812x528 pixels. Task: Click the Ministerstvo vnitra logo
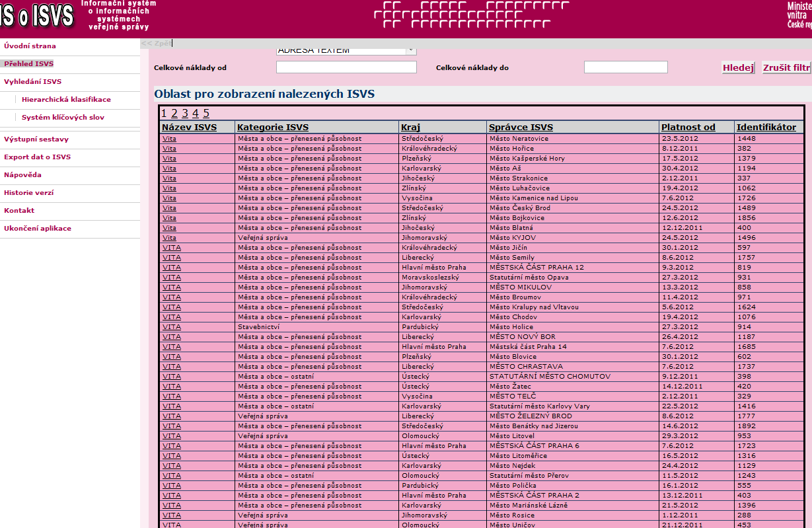(799, 15)
